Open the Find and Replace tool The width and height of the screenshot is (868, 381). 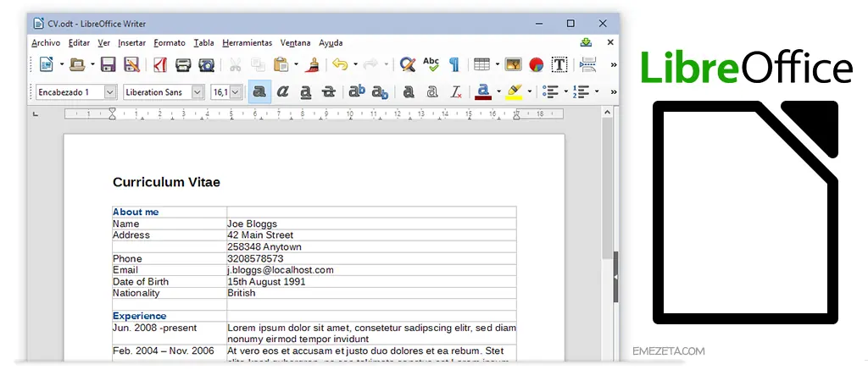point(408,64)
